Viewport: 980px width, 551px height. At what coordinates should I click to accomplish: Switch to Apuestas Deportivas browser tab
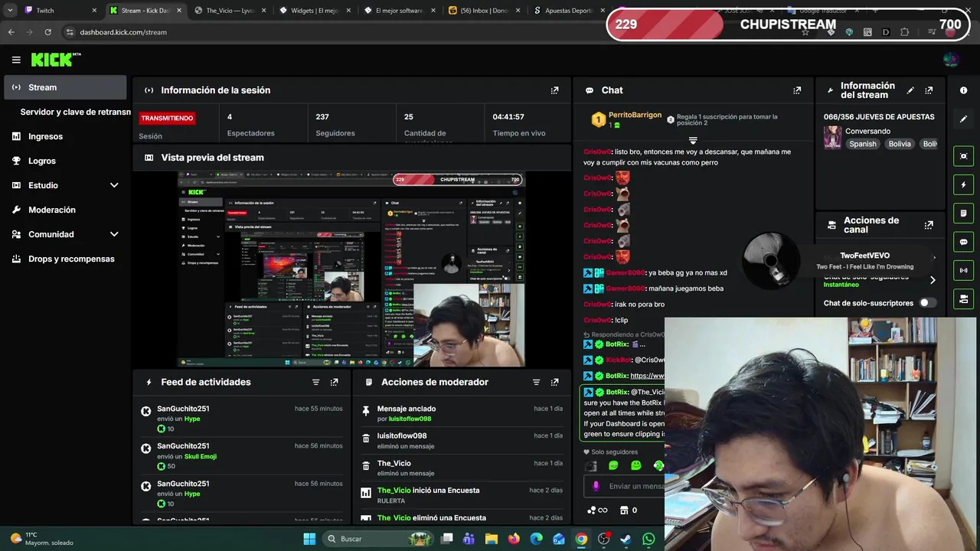[x=568, y=11]
